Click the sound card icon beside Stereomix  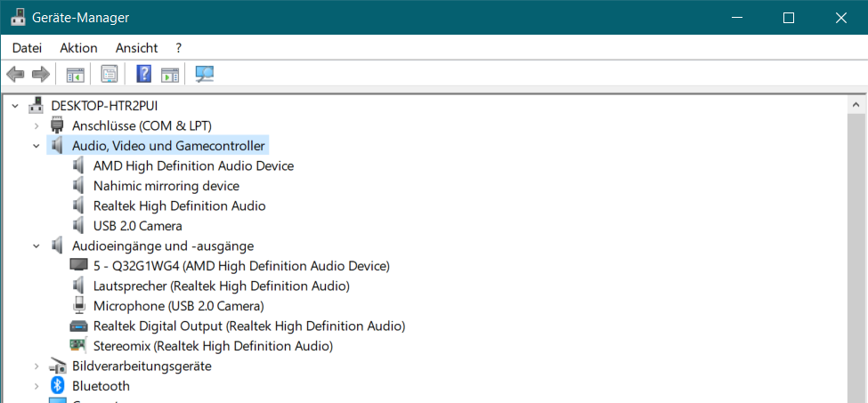pos(78,345)
